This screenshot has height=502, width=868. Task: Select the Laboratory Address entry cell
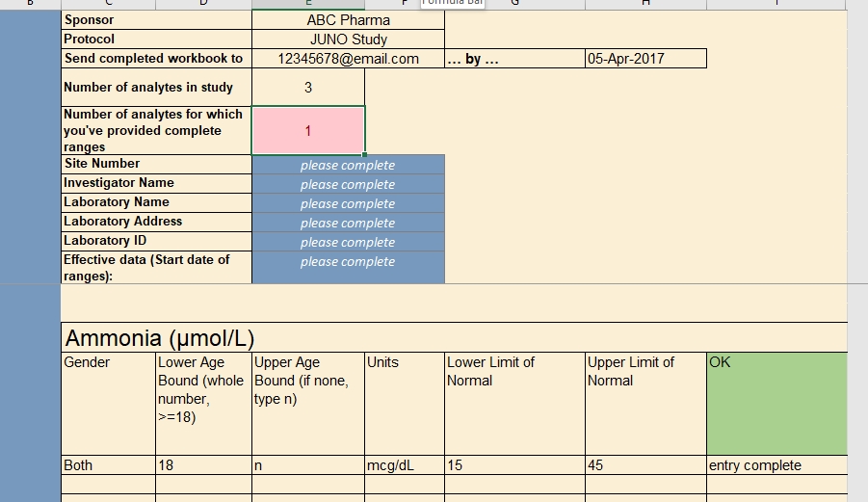coord(348,223)
